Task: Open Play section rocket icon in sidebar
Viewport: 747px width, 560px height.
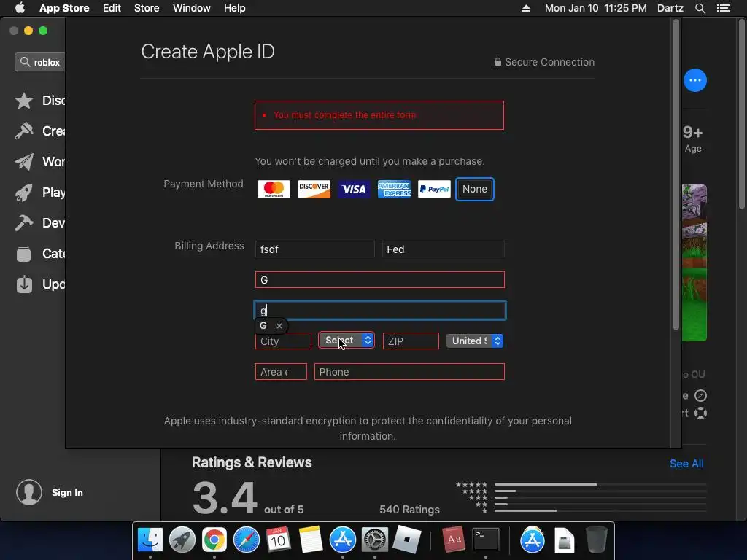Action: coord(24,192)
